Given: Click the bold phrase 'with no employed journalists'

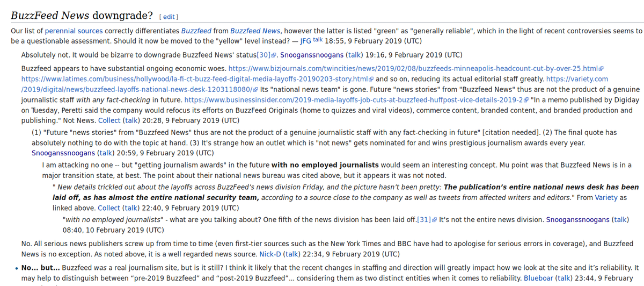Looking at the screenshot, I should click(326, 164).
